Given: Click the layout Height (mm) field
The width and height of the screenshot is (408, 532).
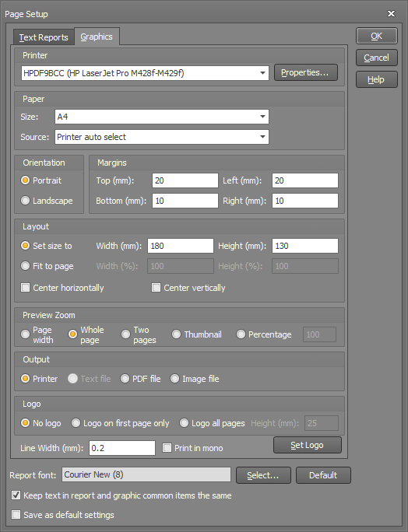Looking at the screenshot, I should click(305, 246).
